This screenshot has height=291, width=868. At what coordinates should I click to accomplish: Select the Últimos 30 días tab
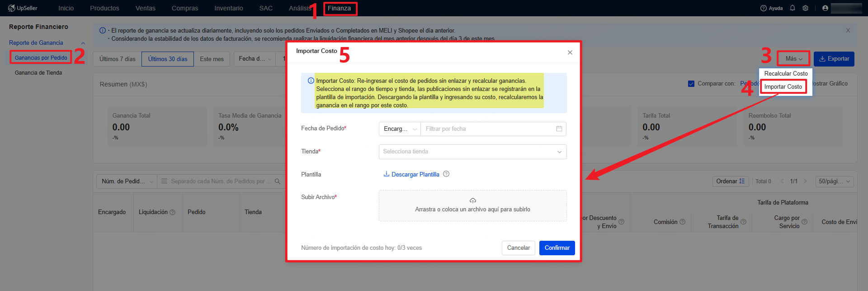(x=168, y=59)
